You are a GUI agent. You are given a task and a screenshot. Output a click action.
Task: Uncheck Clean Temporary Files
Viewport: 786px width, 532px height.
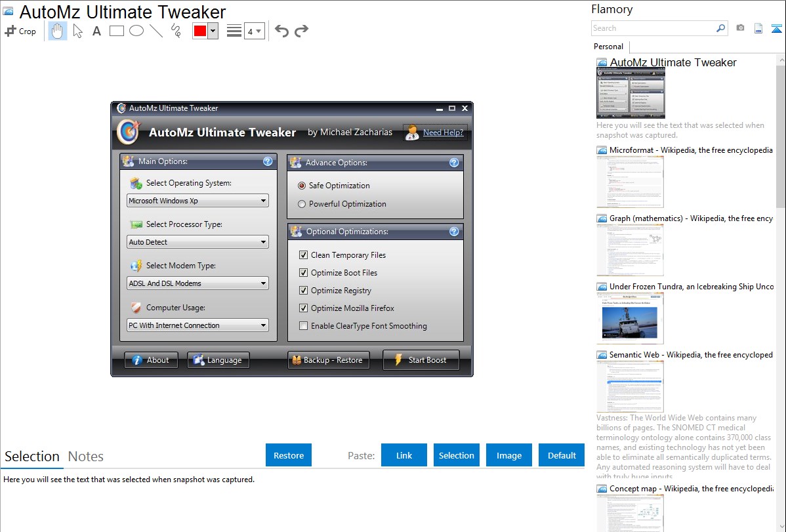(303, 255)
